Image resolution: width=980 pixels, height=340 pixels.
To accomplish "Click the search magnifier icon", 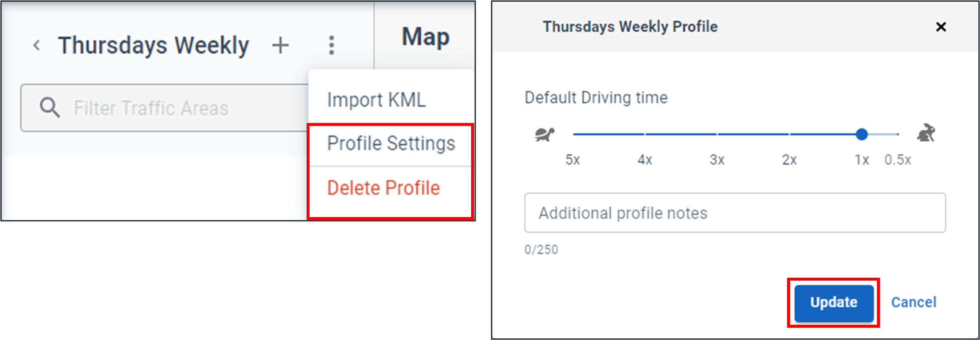I will click(49, 107).
